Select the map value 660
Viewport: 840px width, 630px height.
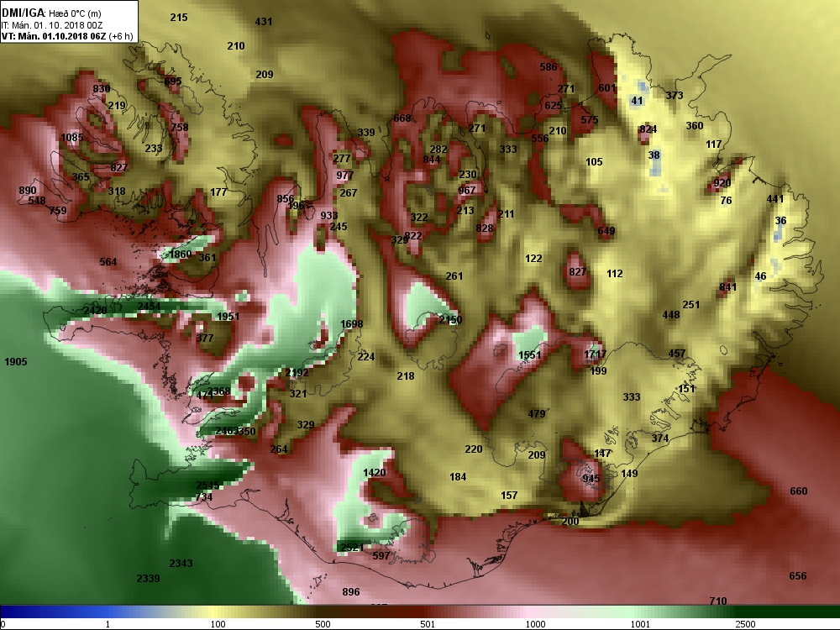click(x=798, y=491)
